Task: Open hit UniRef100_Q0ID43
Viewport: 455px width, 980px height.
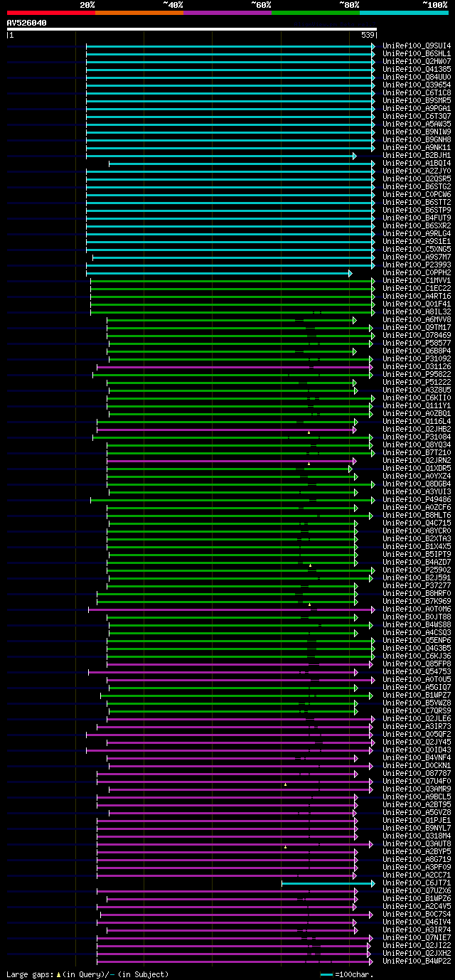Action: pyautogui.click(x=417, y=750)
